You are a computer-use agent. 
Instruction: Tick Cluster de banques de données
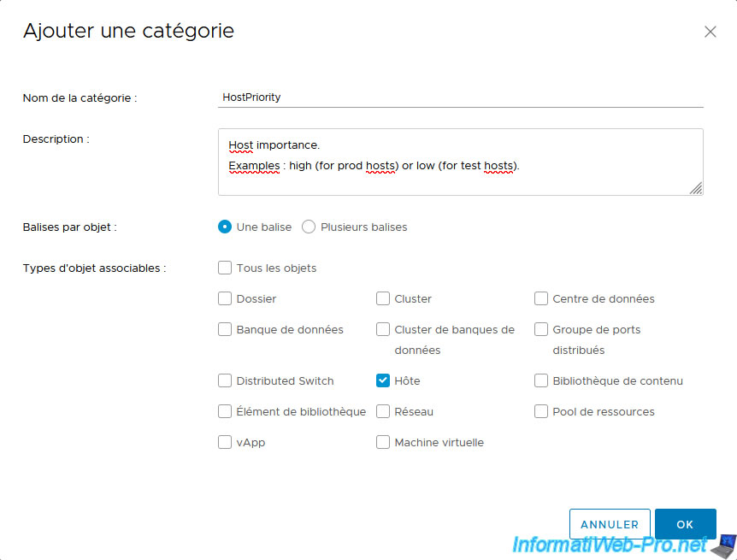383,330
